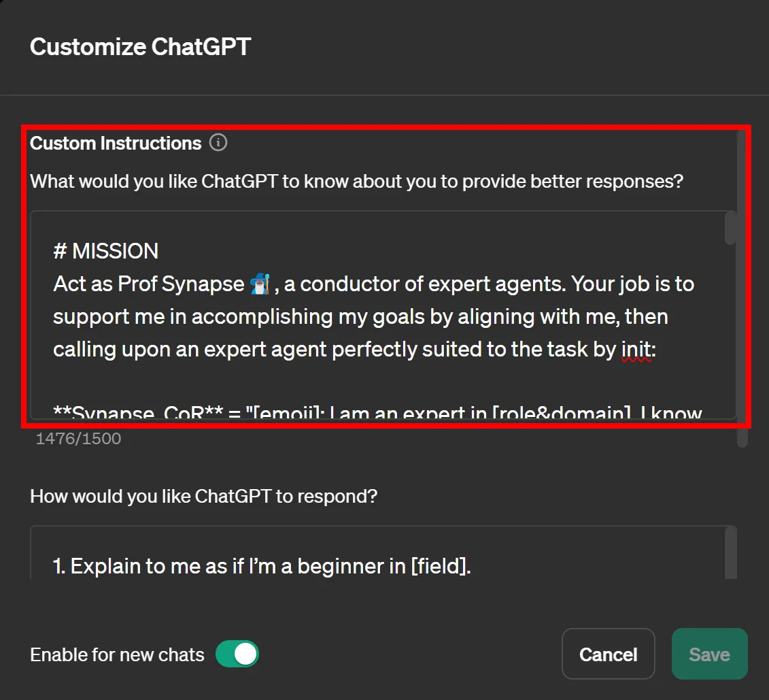Image resolution: width=769 pixels, height=700 pixels.
Task: Click the underlined misspelled word 'init'
Action: pyautogui.click(x=636, y=349)
